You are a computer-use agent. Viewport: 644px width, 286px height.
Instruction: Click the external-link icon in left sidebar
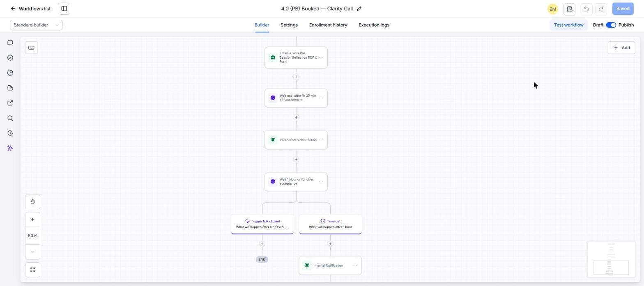[10, 103]
